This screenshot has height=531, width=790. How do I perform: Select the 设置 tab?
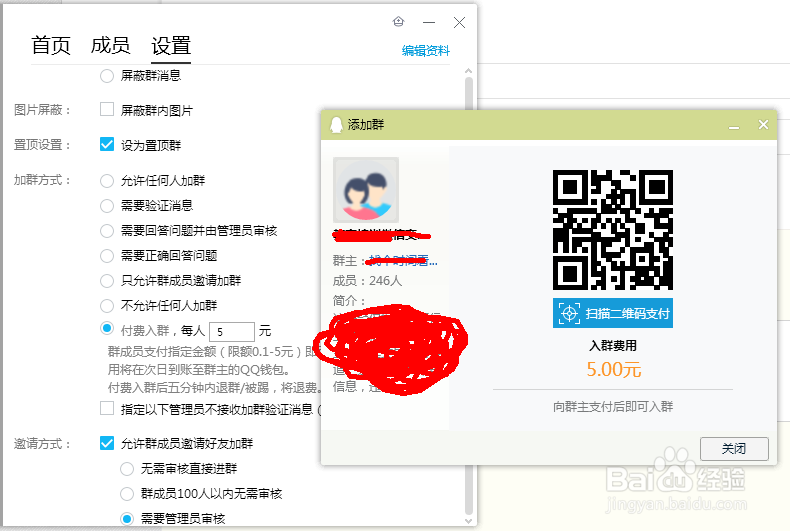tap(171, 46)
